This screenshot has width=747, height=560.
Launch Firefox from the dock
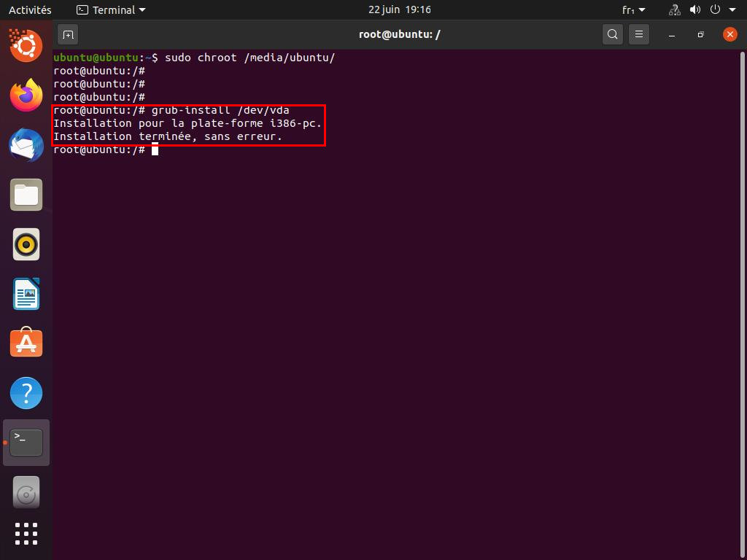tap(26, 96)
